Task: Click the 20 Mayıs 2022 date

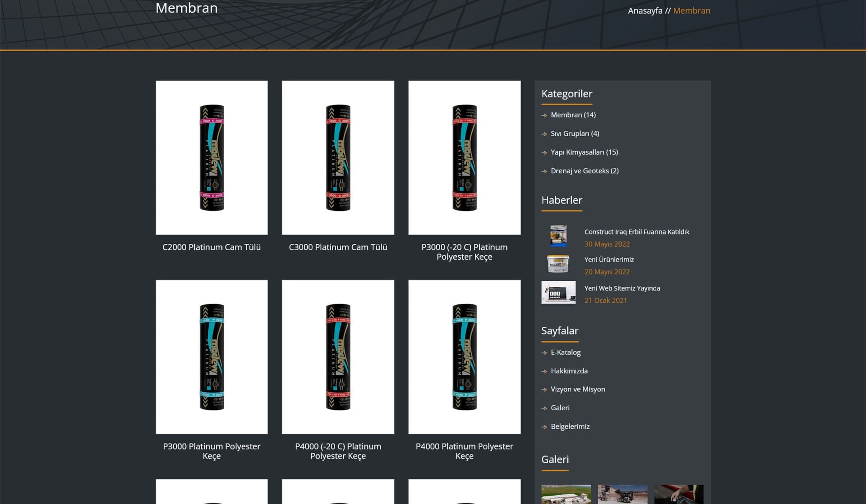Action: (x=607, y=272)
